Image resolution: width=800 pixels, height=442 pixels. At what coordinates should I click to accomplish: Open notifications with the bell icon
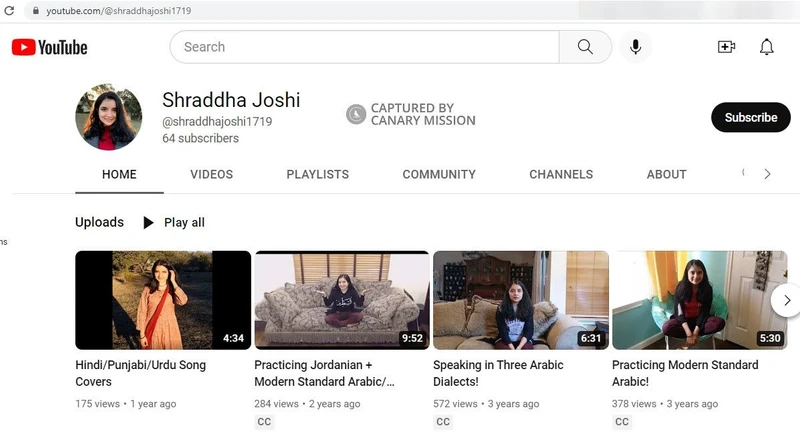(x=766, y=47)
